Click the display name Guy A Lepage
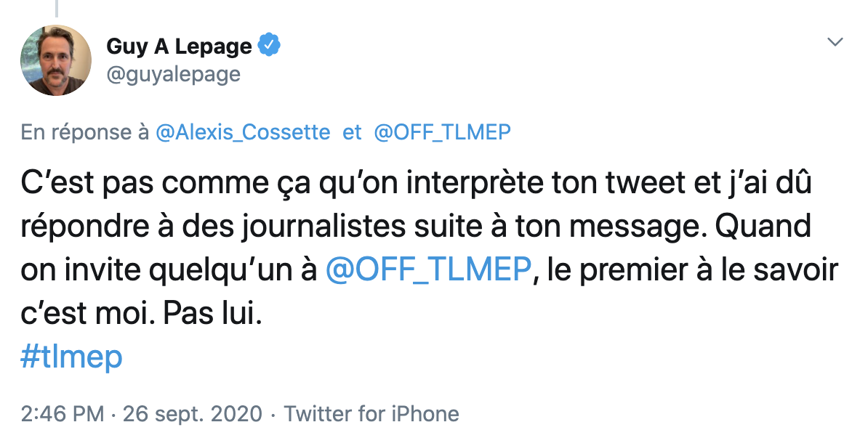This screenshot has height=446, width=868. [179, 46]
